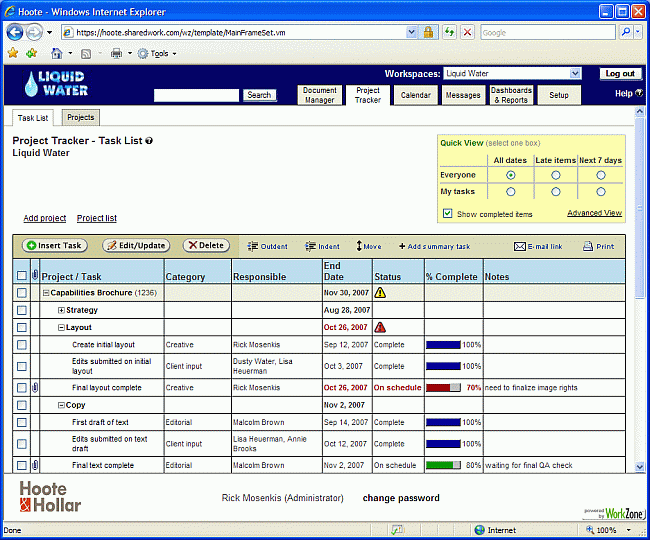650x540 pixels.
Task: Collapse the Capabilities Brochure project
Action: [46, 293]
